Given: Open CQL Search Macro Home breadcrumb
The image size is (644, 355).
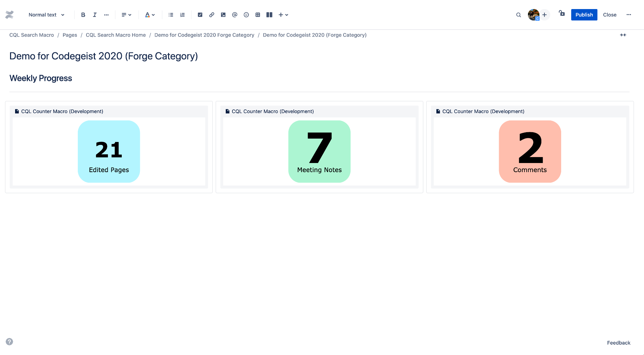Looking at the screenshot, I should click(x=116, y=35).
